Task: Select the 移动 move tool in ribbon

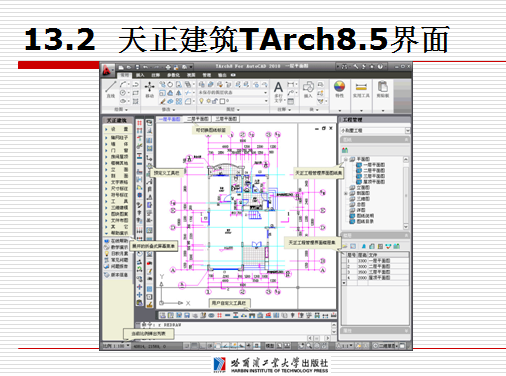Action: (x=149, y=89)
